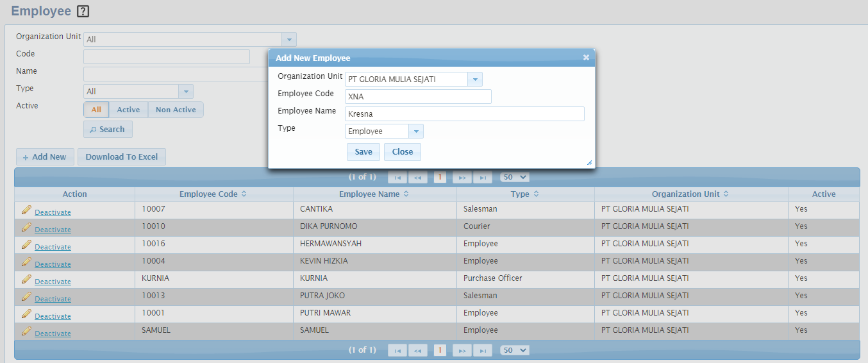The height and width of the screenshot is (363, 868).
Task: Sort by Employee Name column
Action: tap(374, 194)
